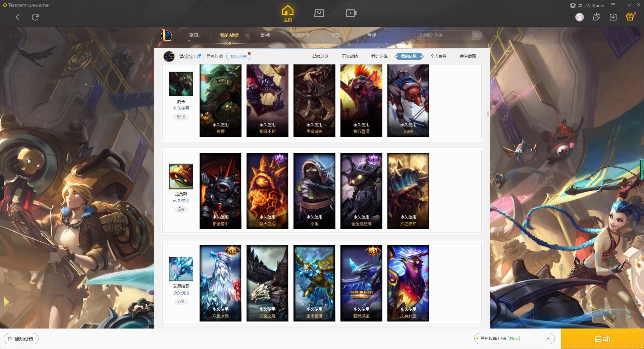
Task: Open the 熔火之心 skin card
Action: (267, 191)
